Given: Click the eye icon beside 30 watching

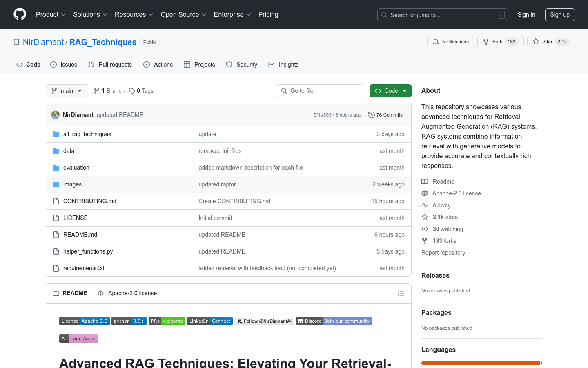Looking at the screenshot, I should pos(425,229).
